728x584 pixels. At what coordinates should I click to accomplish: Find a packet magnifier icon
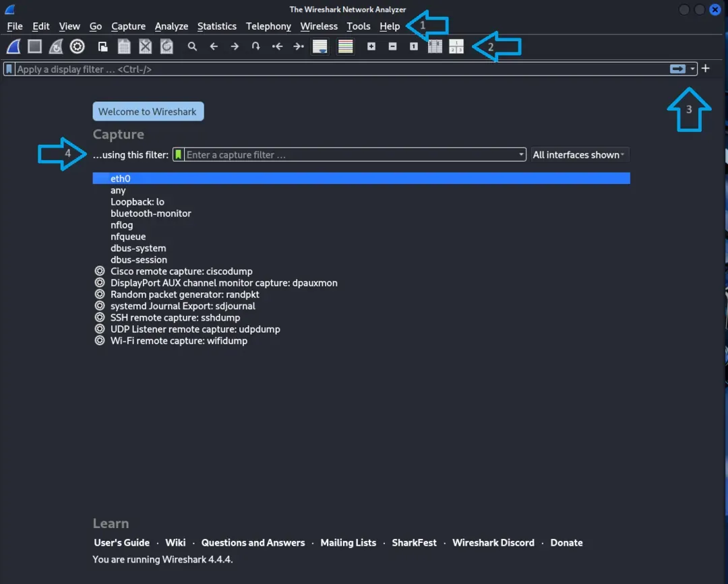tap(192, 46)
